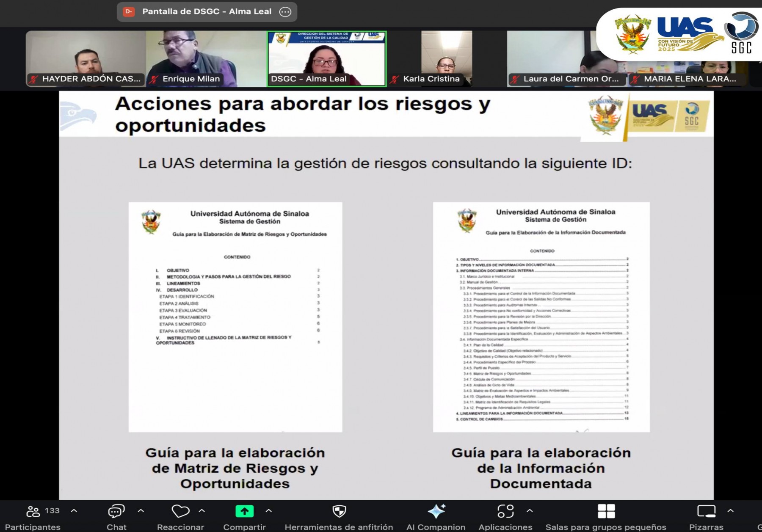This screenshot has height=532, width=762.
Task: Select DSGC - Alma Leal's video tile
Action: coord(326,57)
